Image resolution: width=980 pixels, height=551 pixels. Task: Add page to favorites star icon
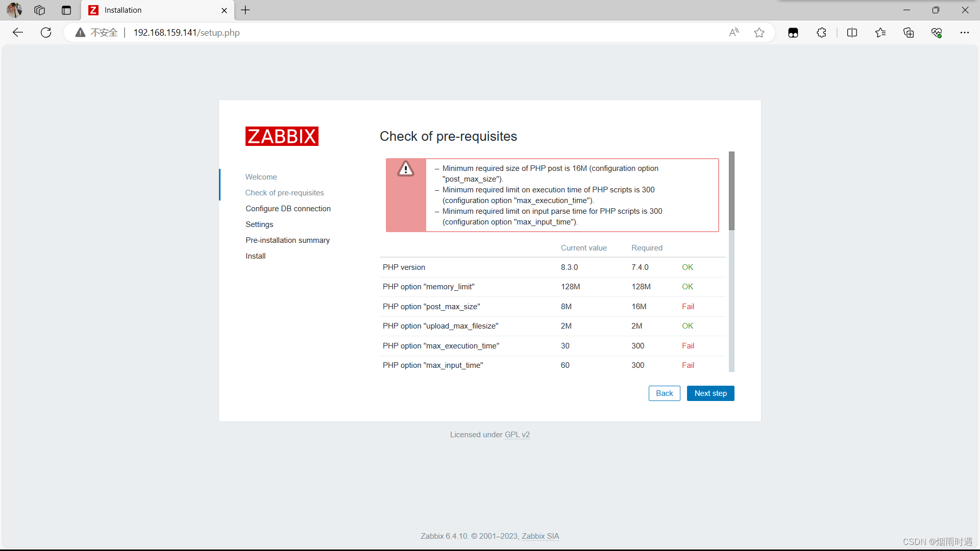click(759, 33)
